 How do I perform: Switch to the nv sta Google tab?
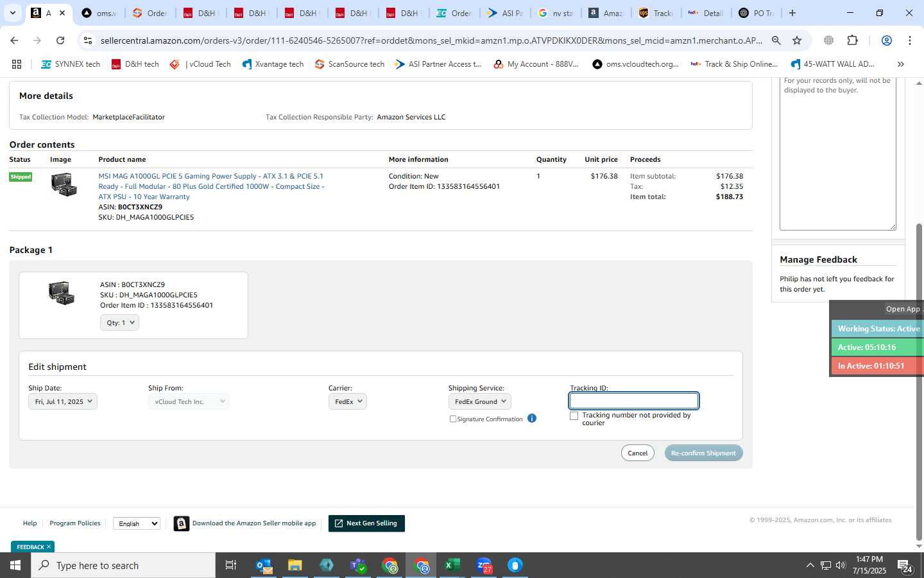[556, 13]
